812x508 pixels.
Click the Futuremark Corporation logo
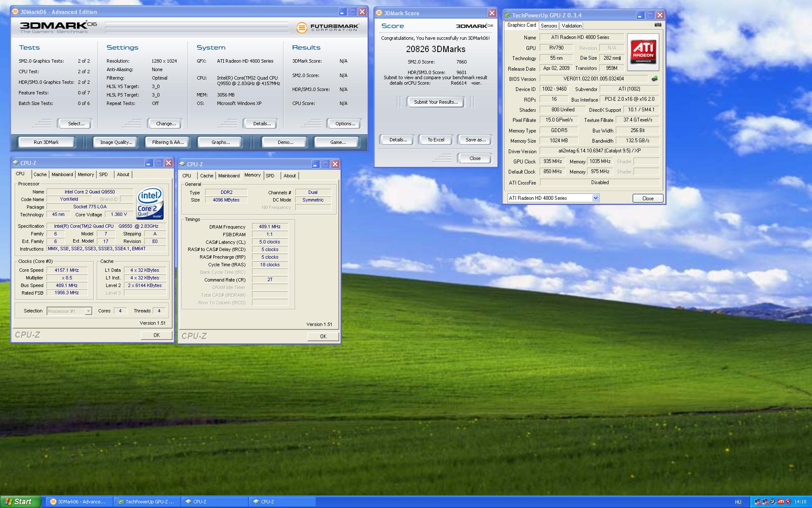point(328,28)
